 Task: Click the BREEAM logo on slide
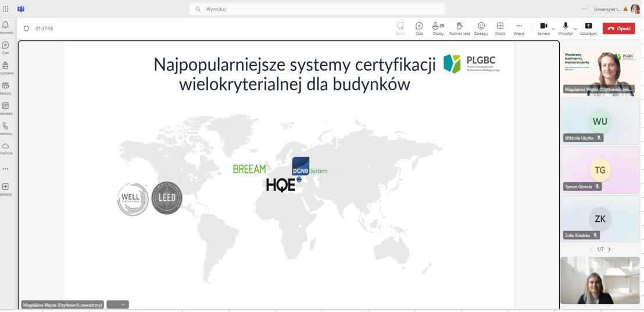click(249, 169)
